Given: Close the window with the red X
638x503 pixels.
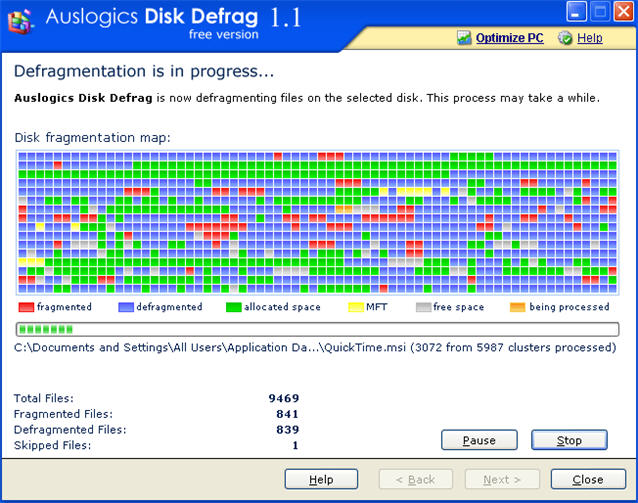Looking at the screenshot, I should click(623, 11).
